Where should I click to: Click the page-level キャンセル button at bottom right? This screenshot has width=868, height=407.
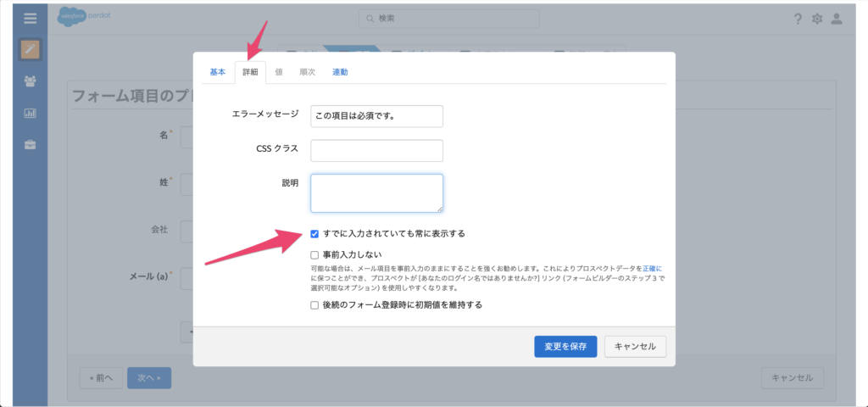[793, 377]
